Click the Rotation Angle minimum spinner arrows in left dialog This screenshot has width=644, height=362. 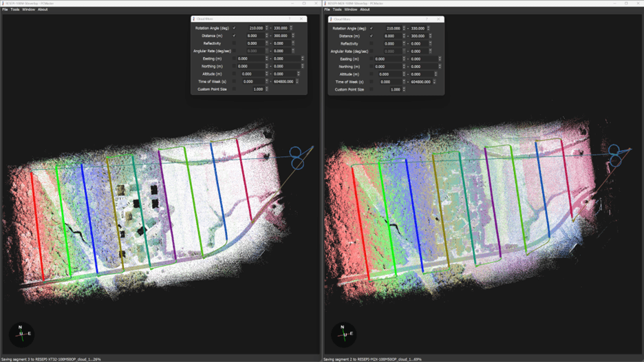tap(267, 28)
